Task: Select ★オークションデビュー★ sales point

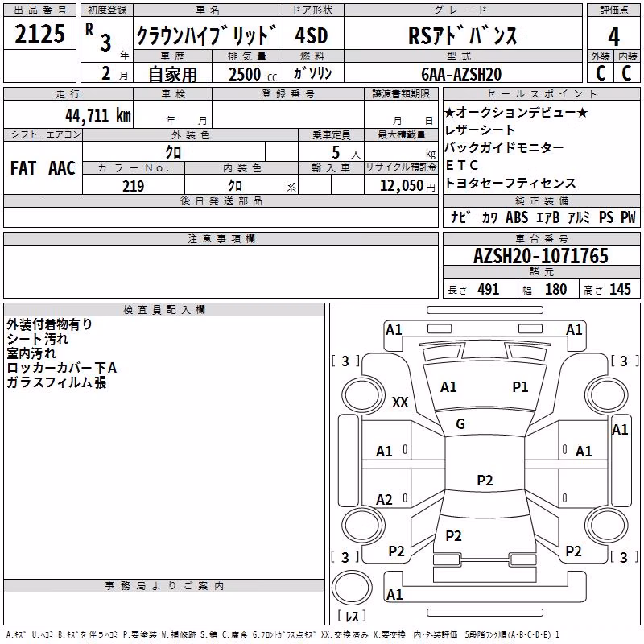Action: [x=516, y=112]
